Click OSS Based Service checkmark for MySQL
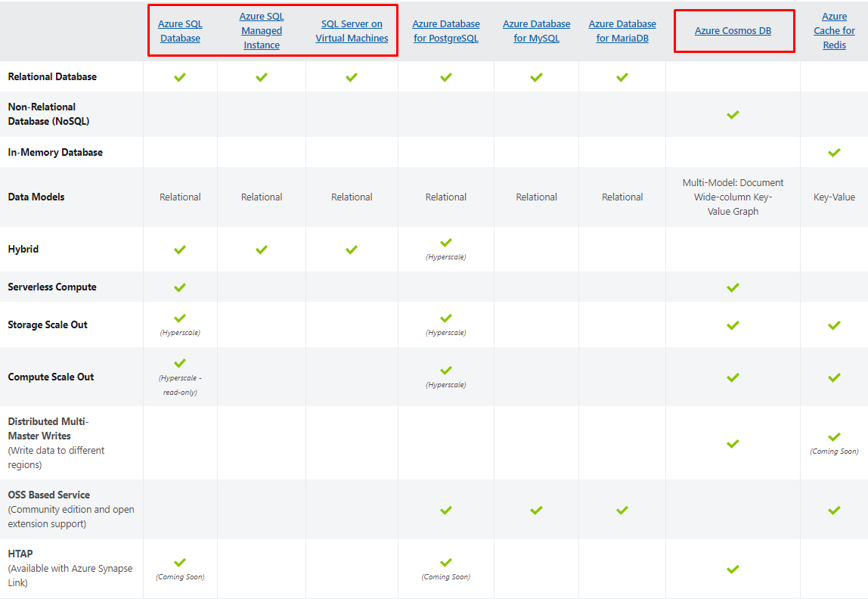Image resolution: width=868 pixels, height=599 pixels. [536, 511]
